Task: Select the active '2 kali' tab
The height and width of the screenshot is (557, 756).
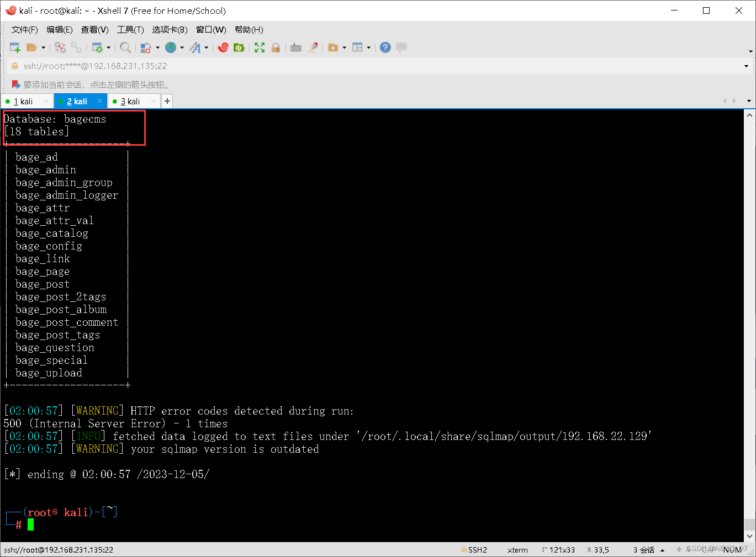Action: [77, 102]
